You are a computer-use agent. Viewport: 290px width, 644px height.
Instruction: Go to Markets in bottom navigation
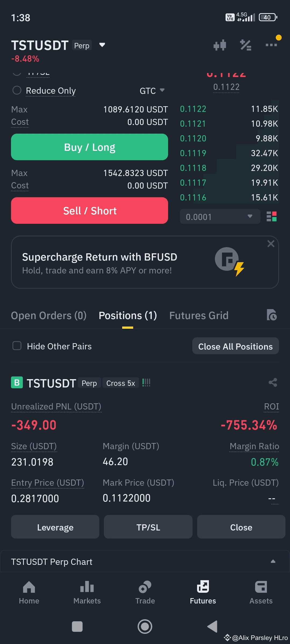(x=87, y=593)
